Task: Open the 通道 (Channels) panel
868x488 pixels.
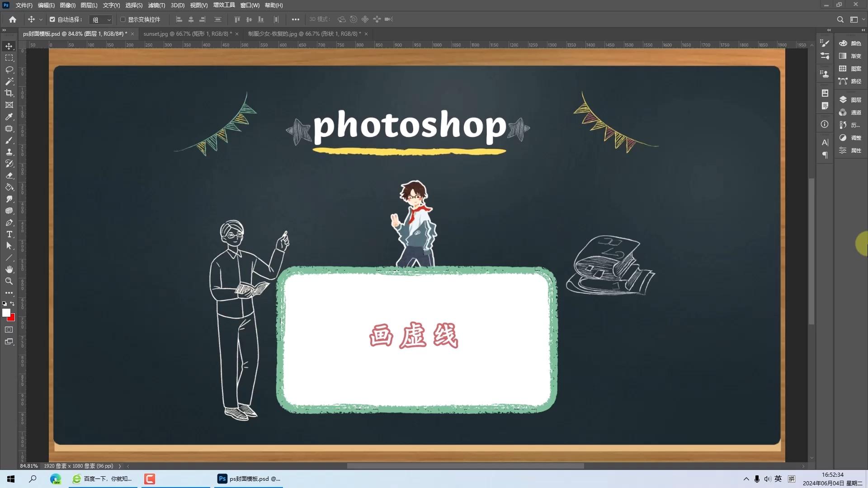Action: point(850,113)
